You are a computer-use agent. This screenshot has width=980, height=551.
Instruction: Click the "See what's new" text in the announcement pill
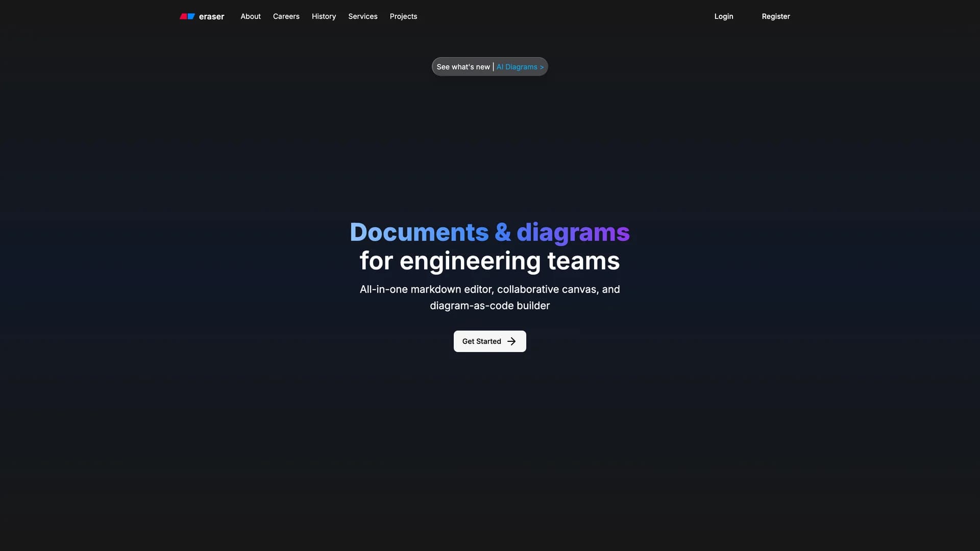(x=463, y=67)
